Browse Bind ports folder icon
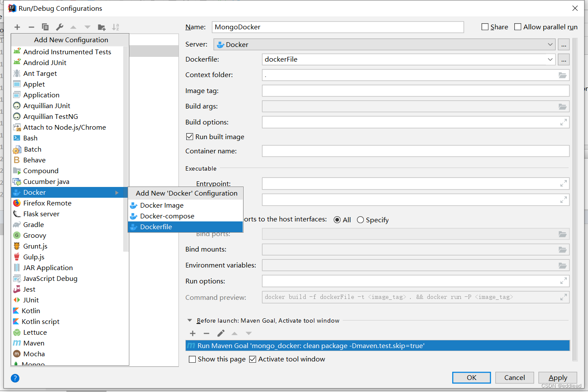The width and height of the screenshot is (588, 392). 563,234
